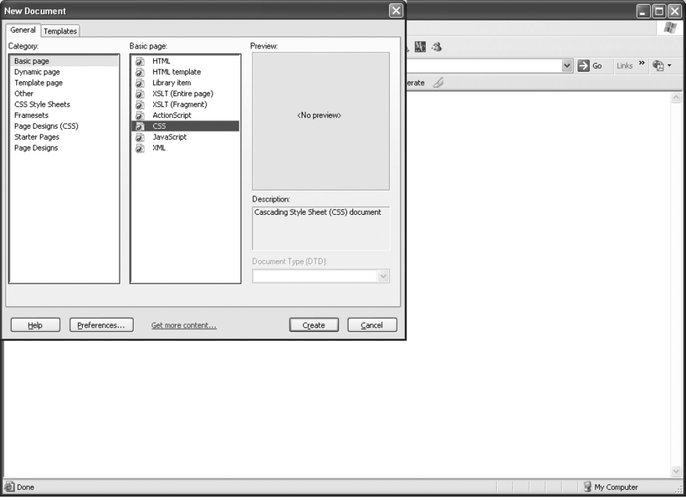Click the HTML document icon
The image size is (686, 500).
(140, 61)
